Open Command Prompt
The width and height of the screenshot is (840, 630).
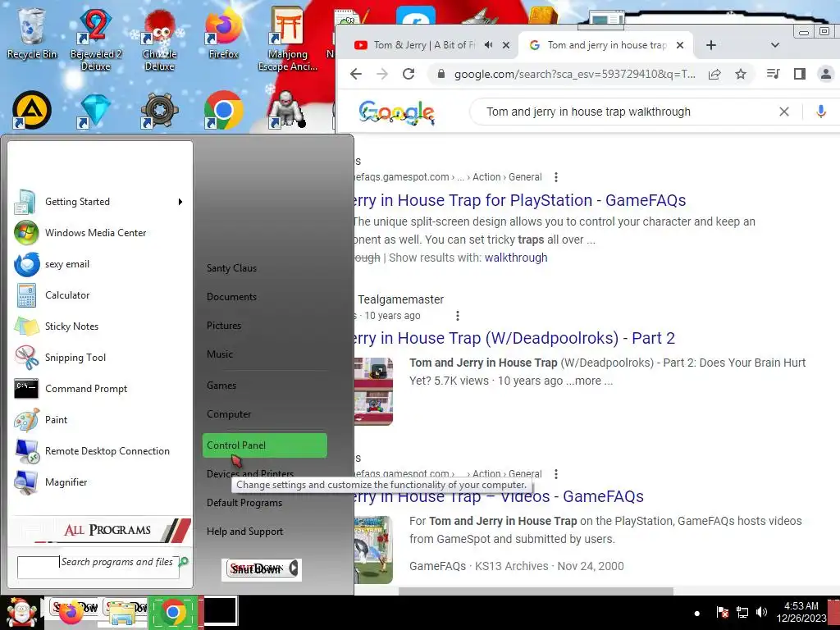[99, 388]
